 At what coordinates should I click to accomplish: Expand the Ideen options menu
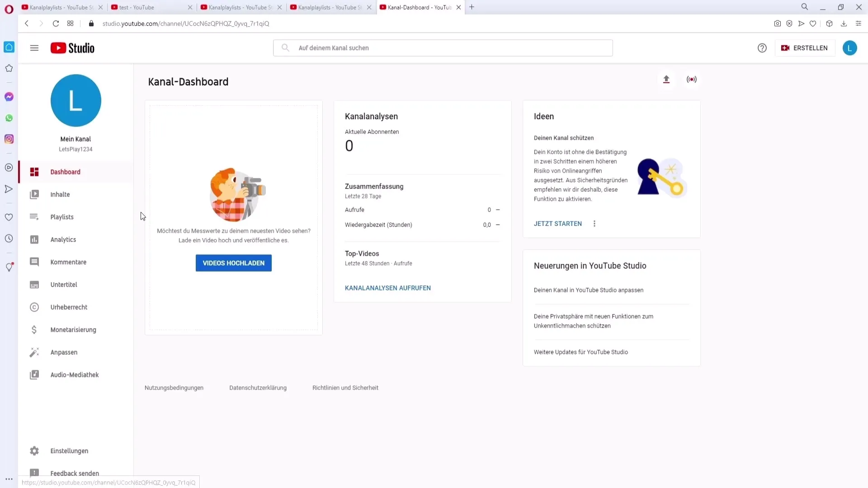point(594,224)
